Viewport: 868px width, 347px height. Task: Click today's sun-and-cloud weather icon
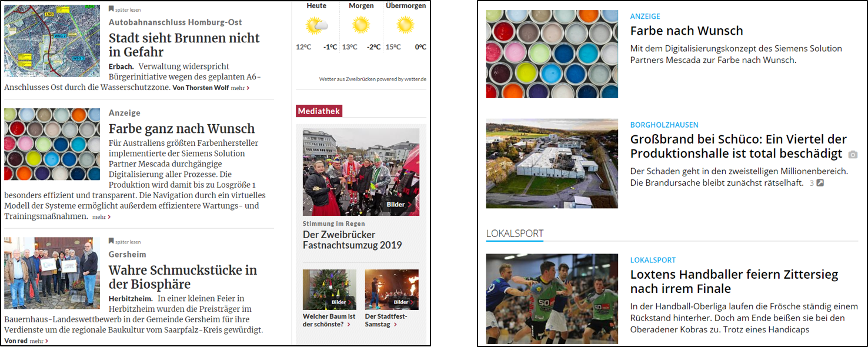316,25
